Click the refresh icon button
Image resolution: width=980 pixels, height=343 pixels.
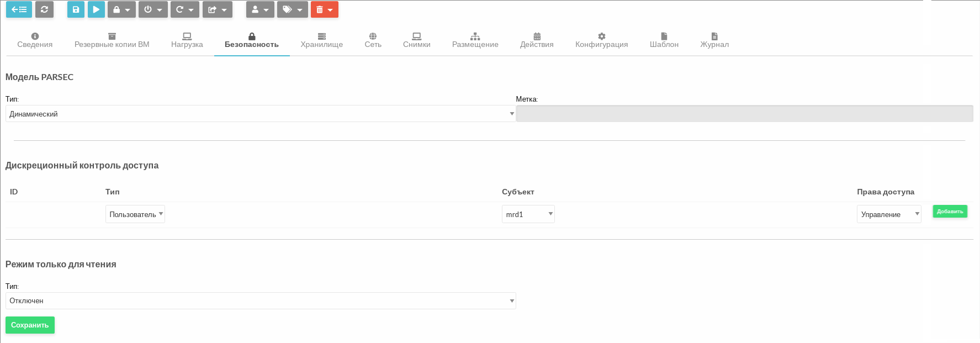(x=44, y=9)
